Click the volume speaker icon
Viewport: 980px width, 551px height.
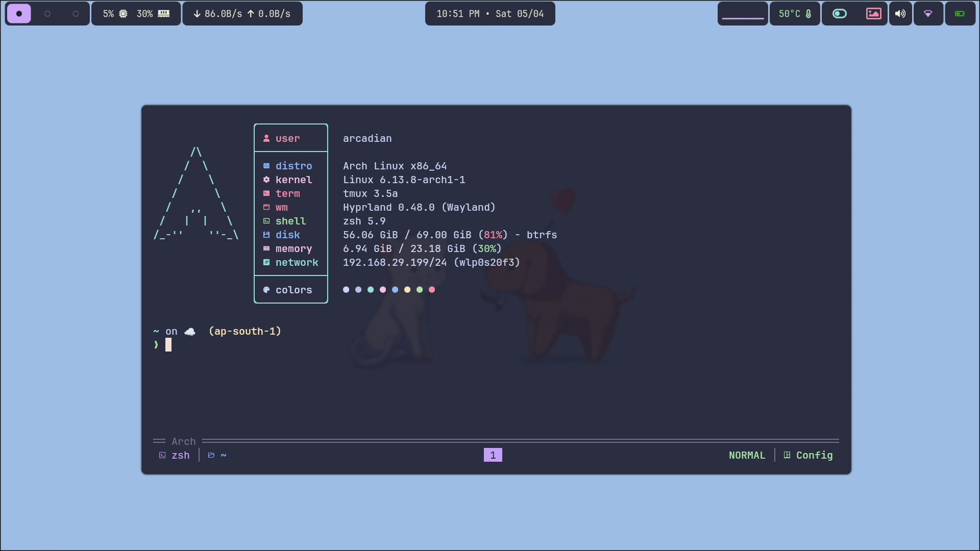tap(900, 14)
